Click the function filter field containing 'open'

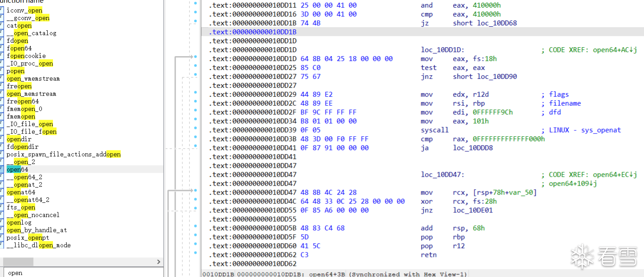[83, 273]
